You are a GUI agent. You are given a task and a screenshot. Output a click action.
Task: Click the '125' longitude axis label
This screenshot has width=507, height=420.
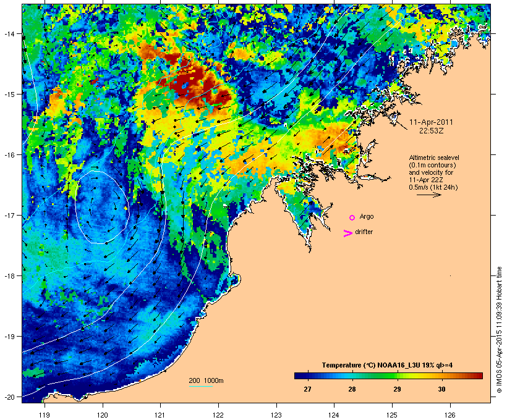(392, 415)
